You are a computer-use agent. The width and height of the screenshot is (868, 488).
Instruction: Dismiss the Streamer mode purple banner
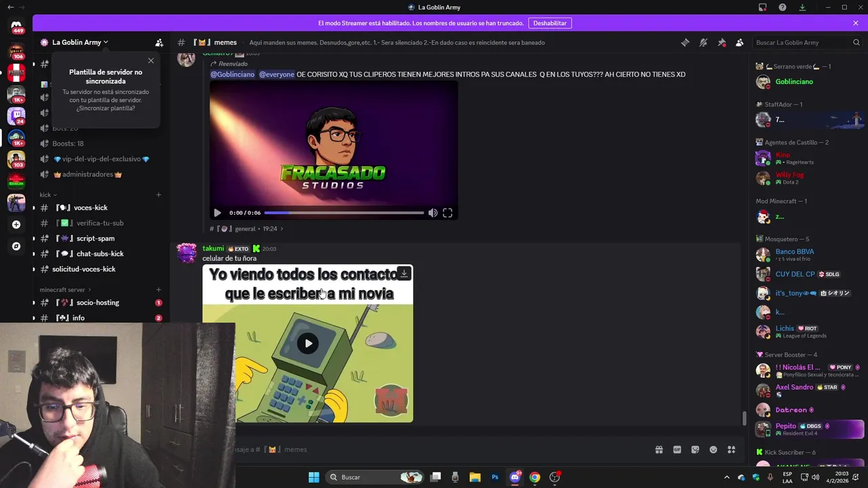pyautogui.click(x=856, y=23)
